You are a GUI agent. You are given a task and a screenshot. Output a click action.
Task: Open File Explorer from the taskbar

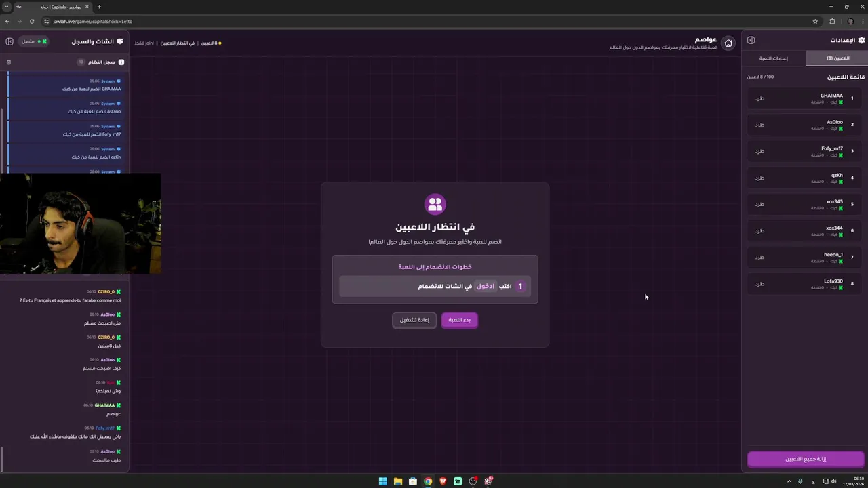[398, 481]
